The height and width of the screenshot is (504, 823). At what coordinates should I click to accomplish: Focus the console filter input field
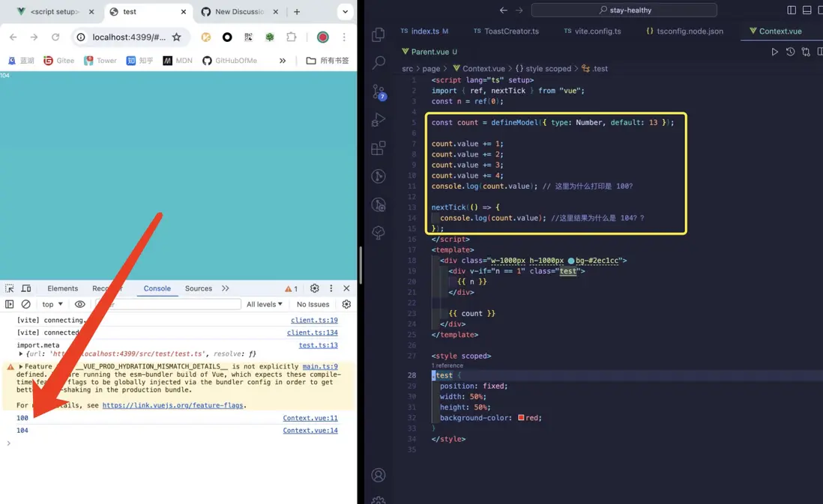(168, 304)
